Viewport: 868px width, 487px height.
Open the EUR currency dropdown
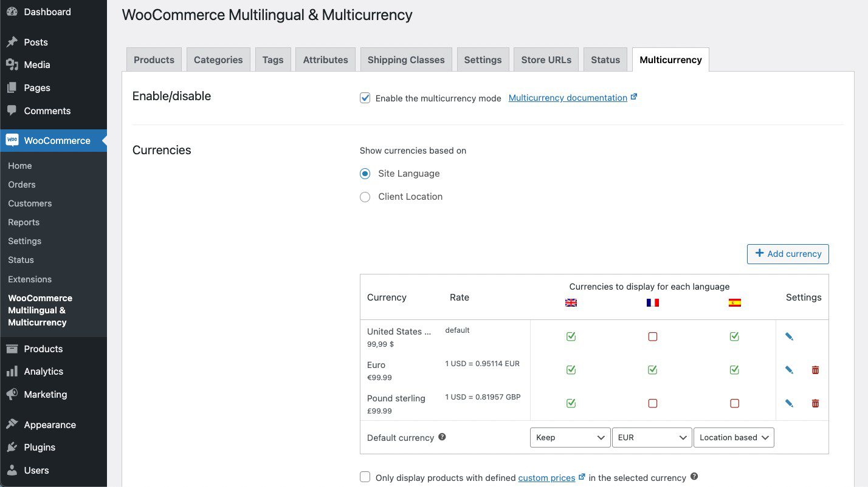pos(652,437)
